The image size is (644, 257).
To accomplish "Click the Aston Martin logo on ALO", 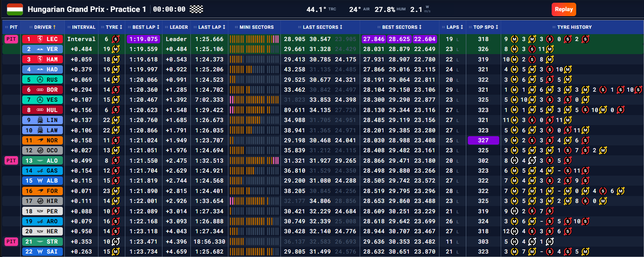I will (40, 161).
